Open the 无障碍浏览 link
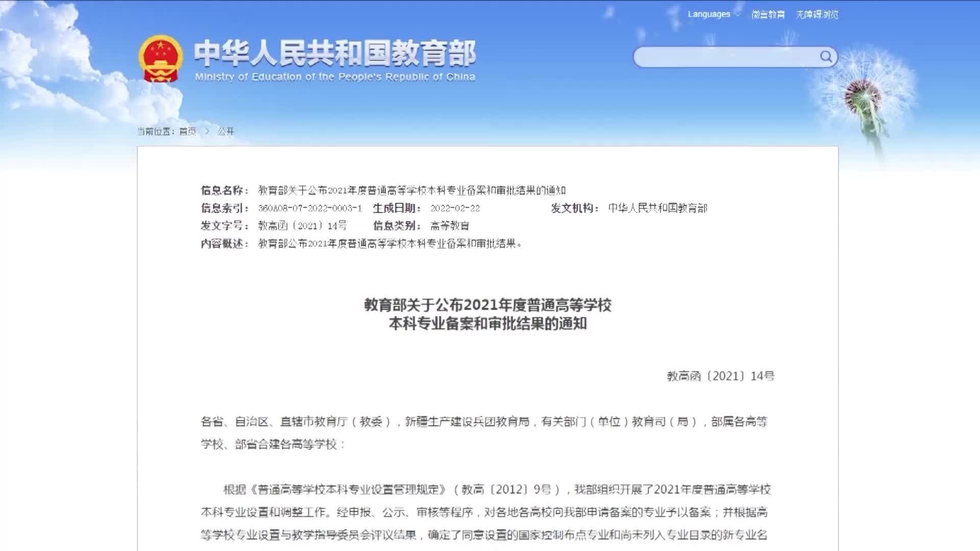This screenshot has width=980, height=551. point(817,14)
